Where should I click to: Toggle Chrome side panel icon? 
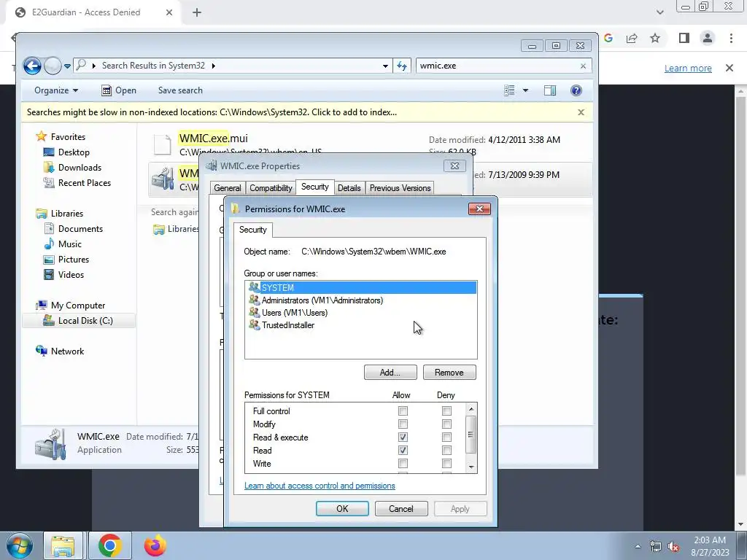(684, 38)
